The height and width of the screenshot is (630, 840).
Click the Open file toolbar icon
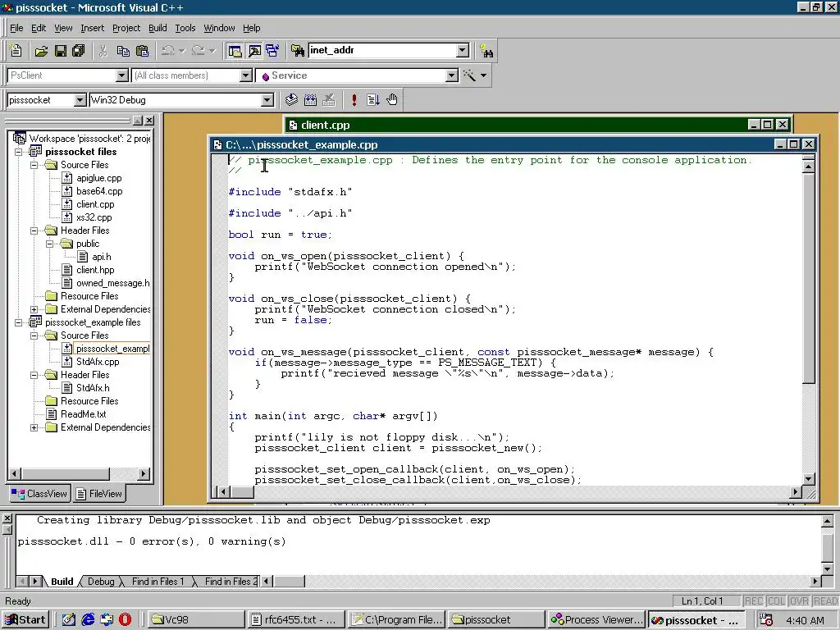click(x=41, y=51)
